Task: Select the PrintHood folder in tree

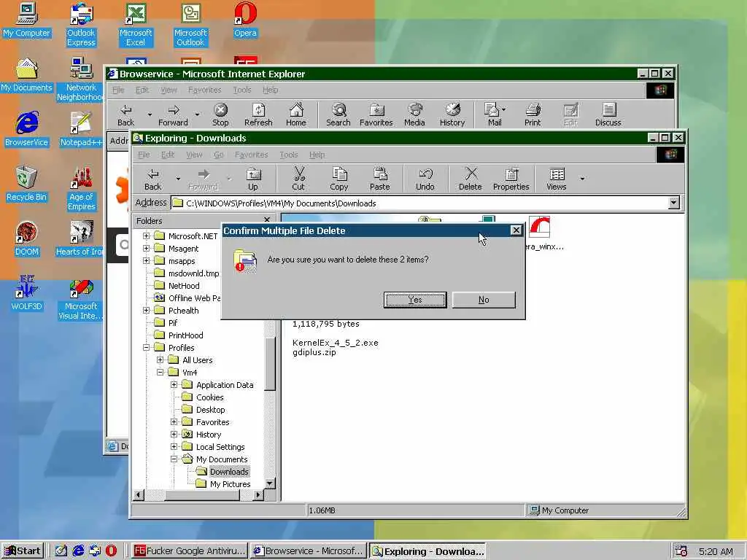Action: (x=185, y=335)
